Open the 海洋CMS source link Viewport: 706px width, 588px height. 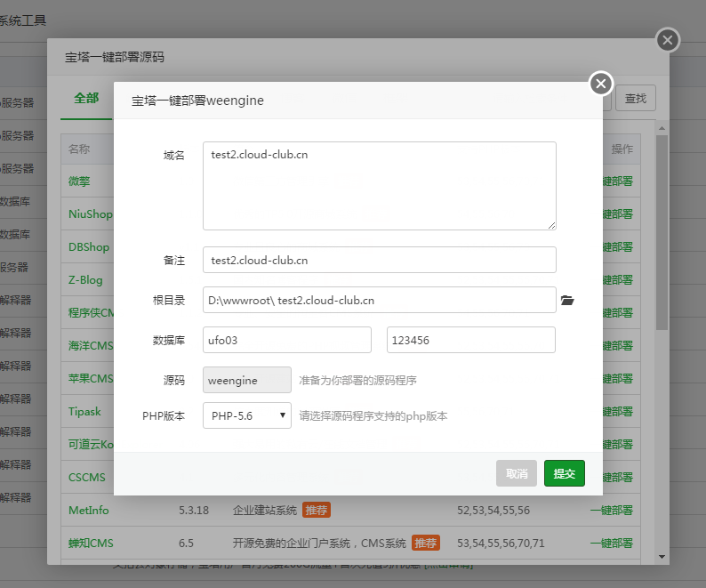[x=91, y=345]
